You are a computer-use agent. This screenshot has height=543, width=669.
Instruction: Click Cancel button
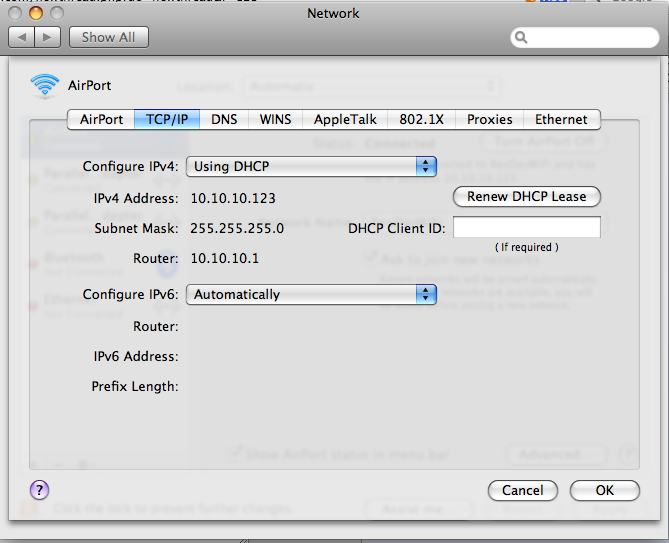point(523,491)
